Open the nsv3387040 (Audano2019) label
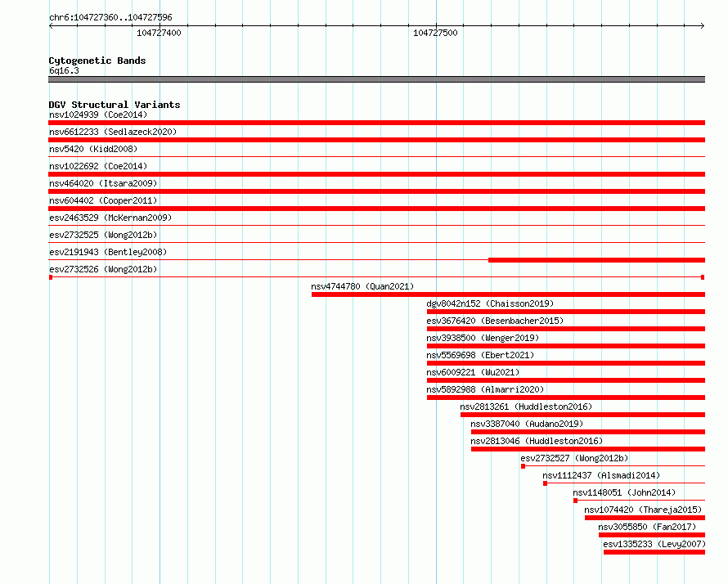This screenshot has width=728, height=584. tap(527, 424)
